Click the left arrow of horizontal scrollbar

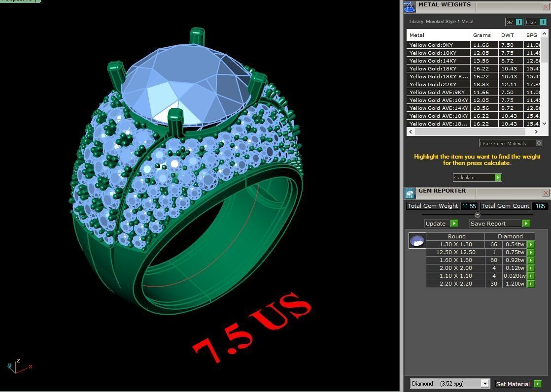click(x=411, y=131)
